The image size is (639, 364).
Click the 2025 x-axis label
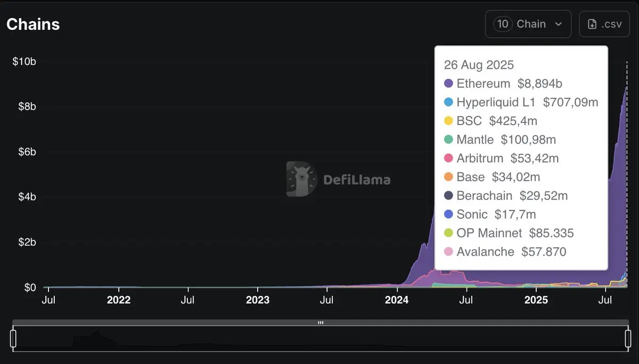point(536,300)
